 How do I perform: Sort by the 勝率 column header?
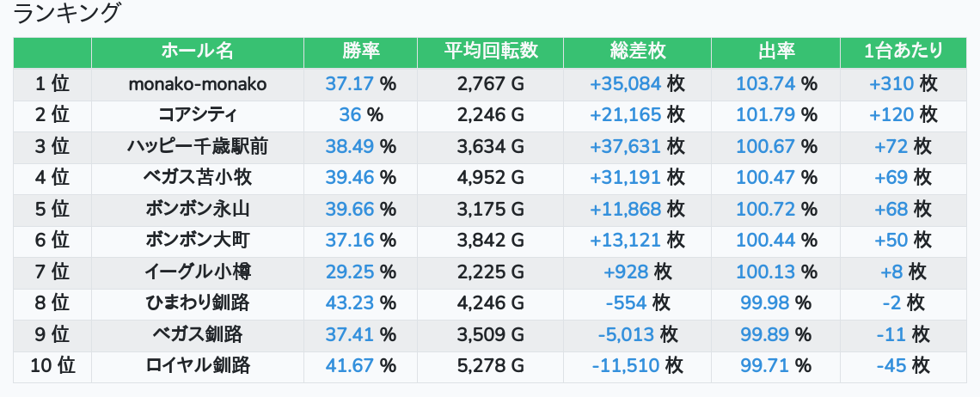pyautogui.click(x=360, y=52)
